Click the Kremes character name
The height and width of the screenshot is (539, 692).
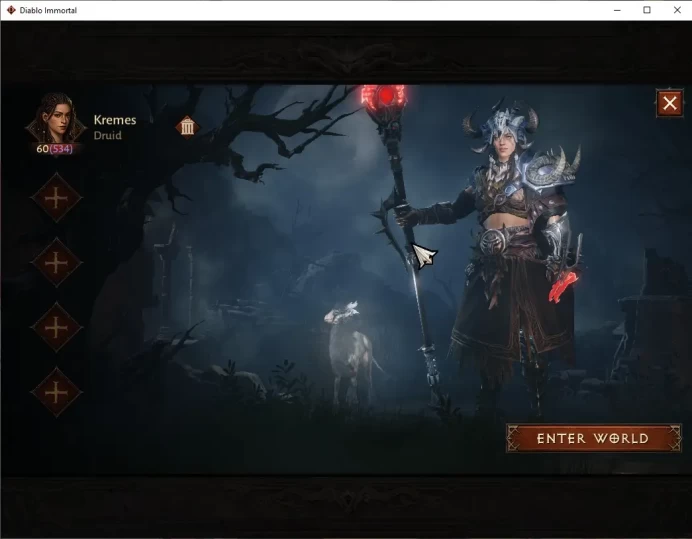pos(115,120)
